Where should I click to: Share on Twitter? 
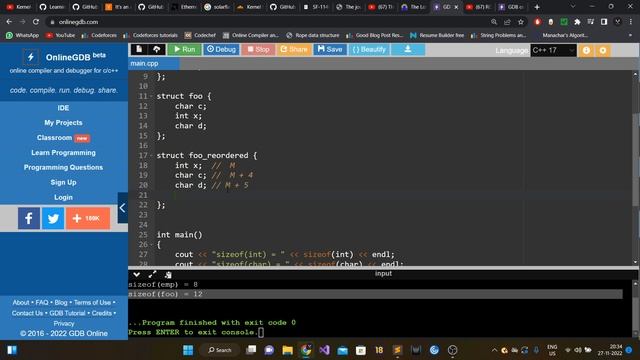tap(53, 218)
